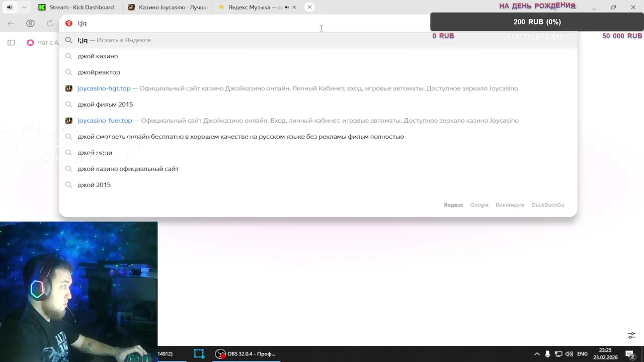Close the current new tab with round X

click(x=309, y=7)
